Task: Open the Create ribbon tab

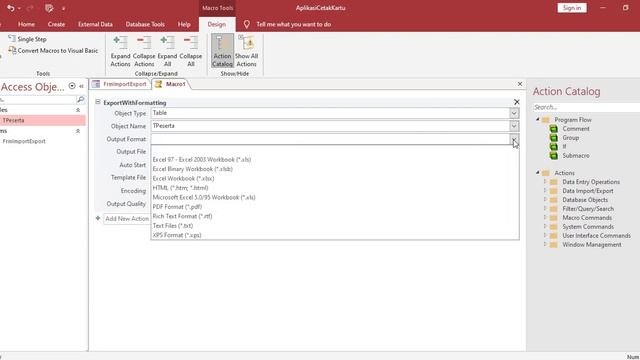Action: tap(56, 24)
